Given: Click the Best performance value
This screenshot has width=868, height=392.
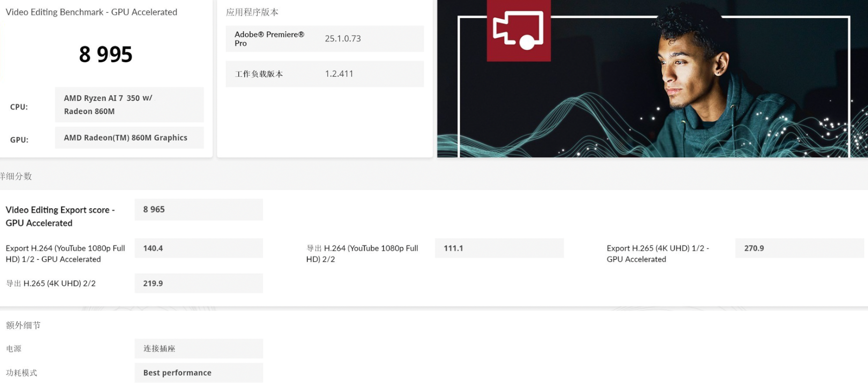Looking at the screenshot, I should [199, 373].
